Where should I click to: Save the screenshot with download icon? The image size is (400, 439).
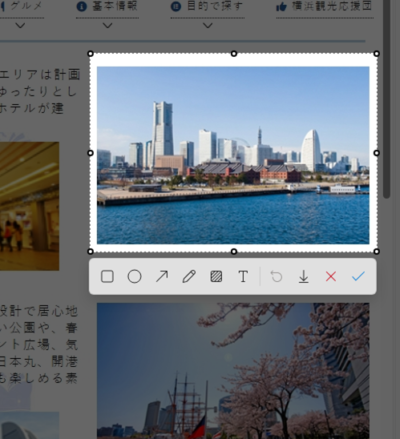click(x=303, y=277)
